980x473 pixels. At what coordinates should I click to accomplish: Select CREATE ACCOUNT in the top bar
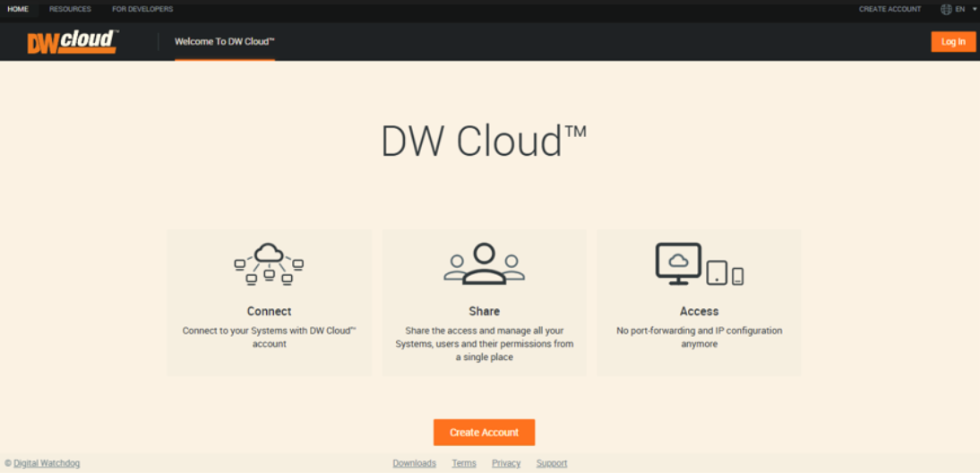[890, 9]
